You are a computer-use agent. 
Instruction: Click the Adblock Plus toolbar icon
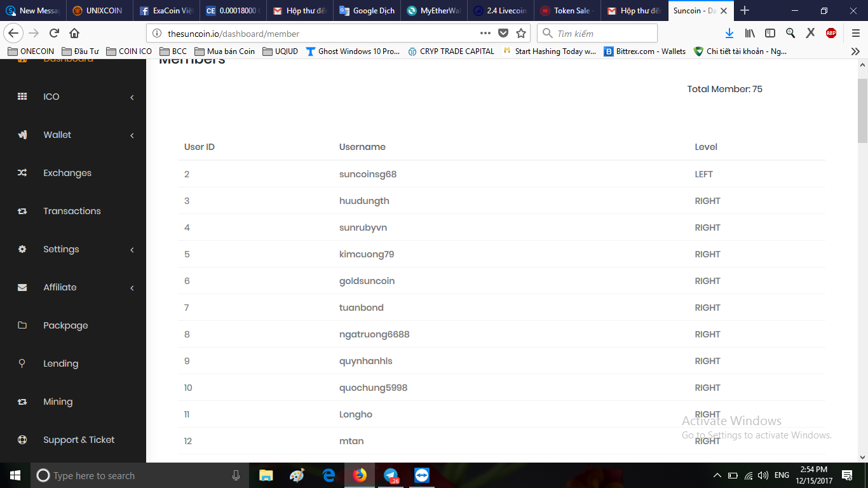pos(831,33)
